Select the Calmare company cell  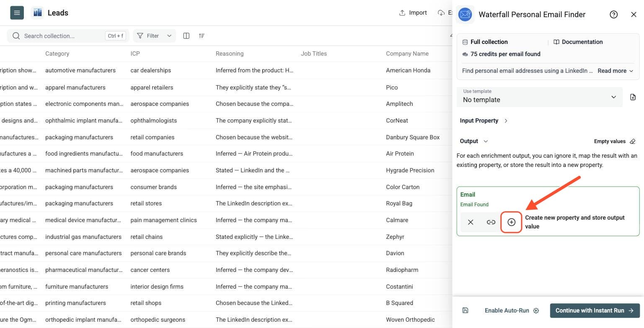click(x=397, y=220)
